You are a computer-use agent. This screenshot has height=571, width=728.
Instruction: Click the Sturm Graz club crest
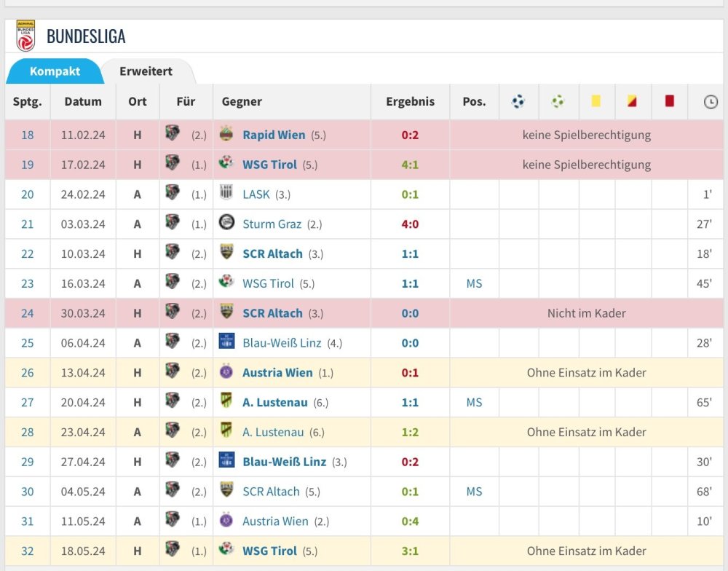point(226,224)
